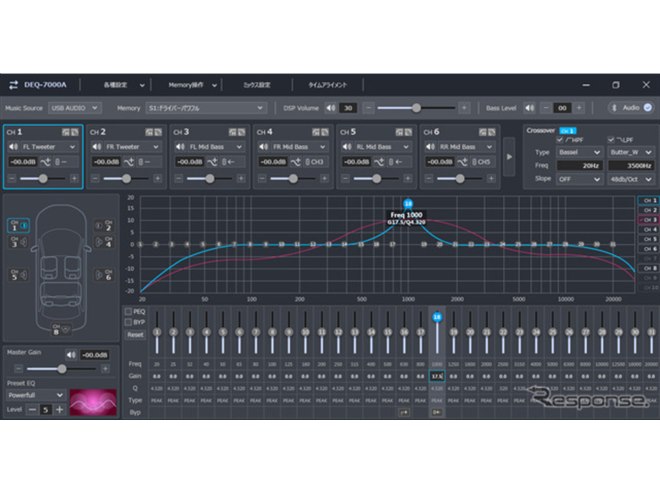
Task: Click the DSP Volume slider handle
Action: coord(416,108)
